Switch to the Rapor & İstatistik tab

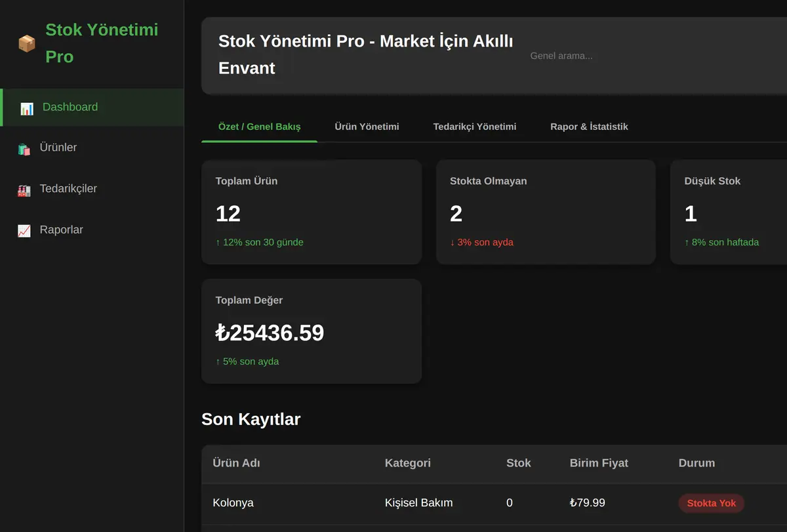[589, 127]
